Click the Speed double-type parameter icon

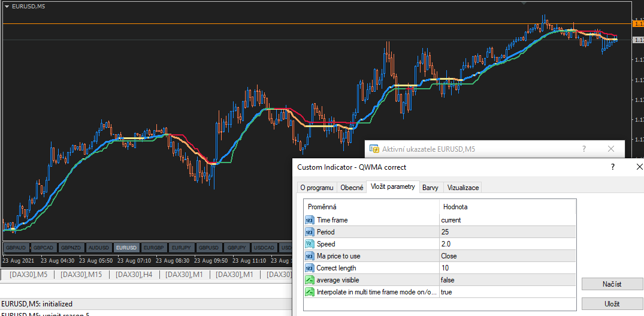310,244
